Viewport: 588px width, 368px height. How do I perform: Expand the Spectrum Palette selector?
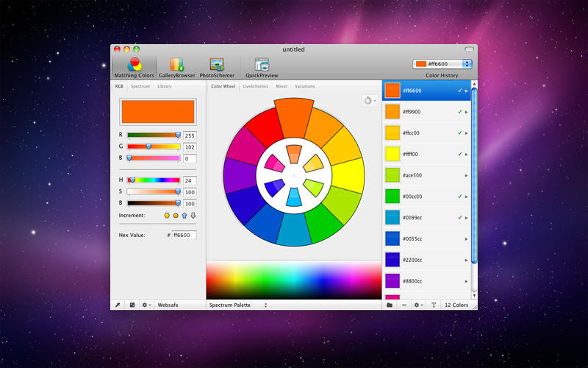[x=238, y=305]
